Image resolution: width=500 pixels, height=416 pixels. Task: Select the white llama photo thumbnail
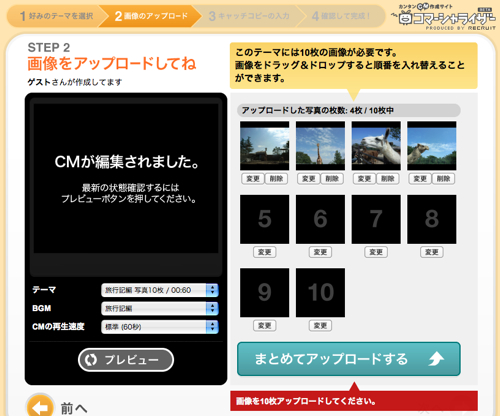pos(376,146)
